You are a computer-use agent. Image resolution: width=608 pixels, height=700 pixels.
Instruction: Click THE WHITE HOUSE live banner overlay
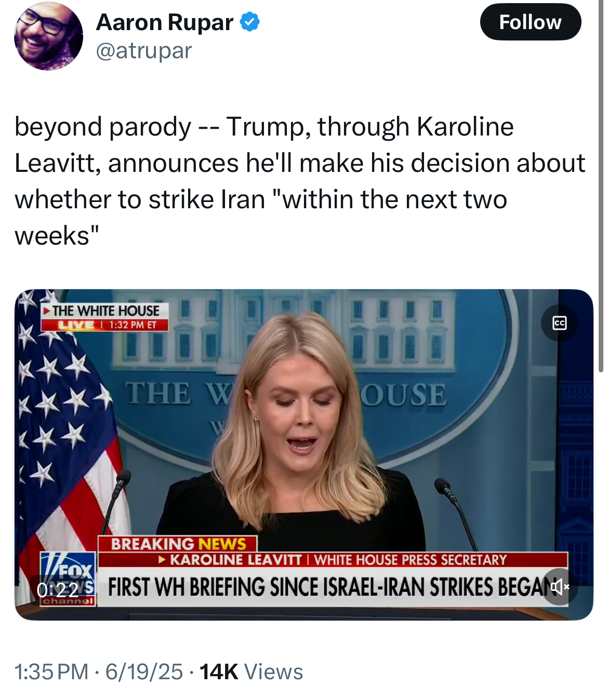105,317
